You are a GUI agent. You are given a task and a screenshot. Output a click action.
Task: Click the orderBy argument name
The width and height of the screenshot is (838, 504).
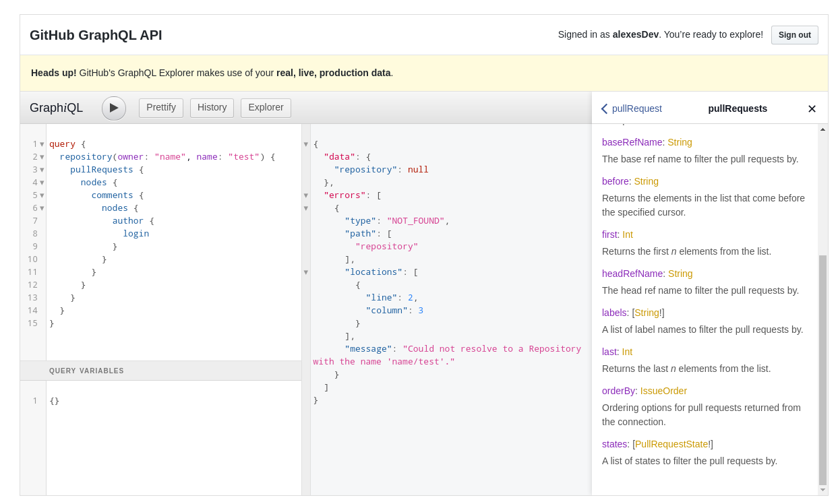coord(618,391)
